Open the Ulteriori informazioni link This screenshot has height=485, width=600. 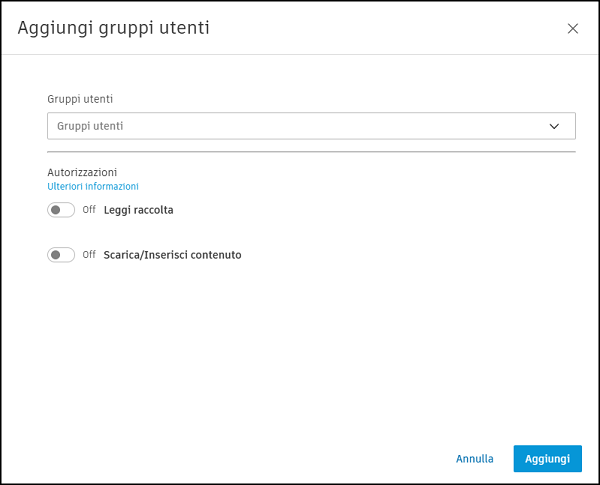click(x=92, y=187)
